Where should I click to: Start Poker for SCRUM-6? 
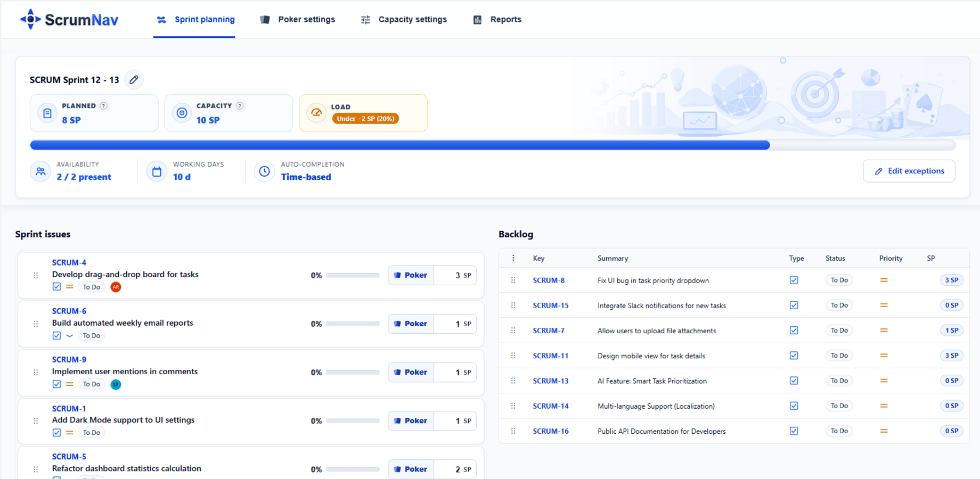pyautogui.click(x=411, y=324)
